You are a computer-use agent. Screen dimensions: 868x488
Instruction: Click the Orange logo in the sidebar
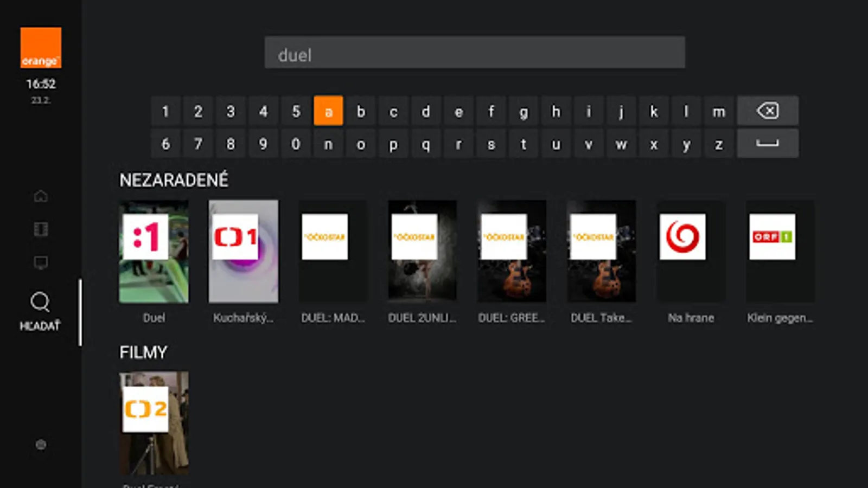click(x=41, y=48)
